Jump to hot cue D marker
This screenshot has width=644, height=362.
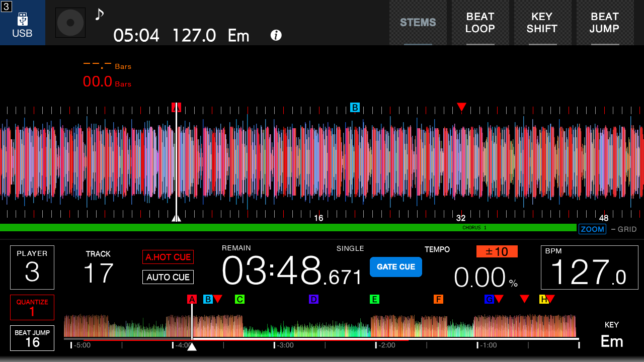pos(313,299)
